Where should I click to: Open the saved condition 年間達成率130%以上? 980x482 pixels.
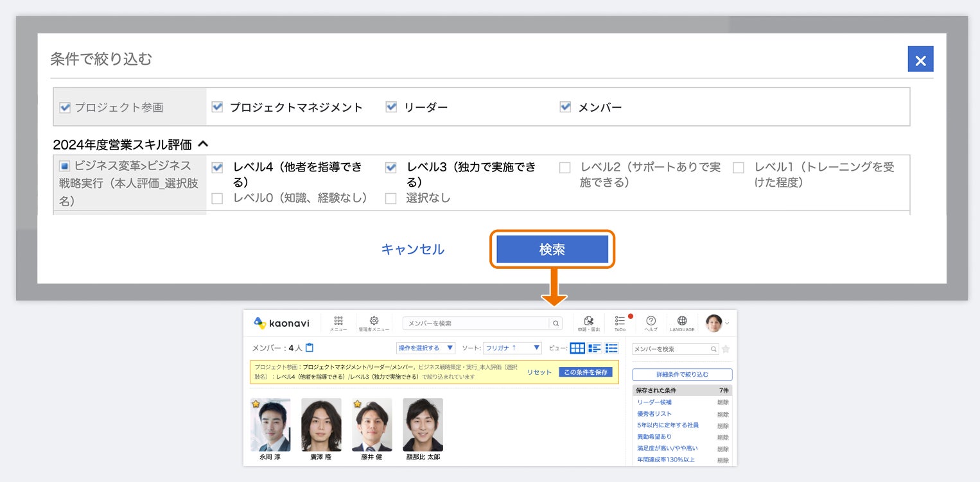click(x=666, y=460)
